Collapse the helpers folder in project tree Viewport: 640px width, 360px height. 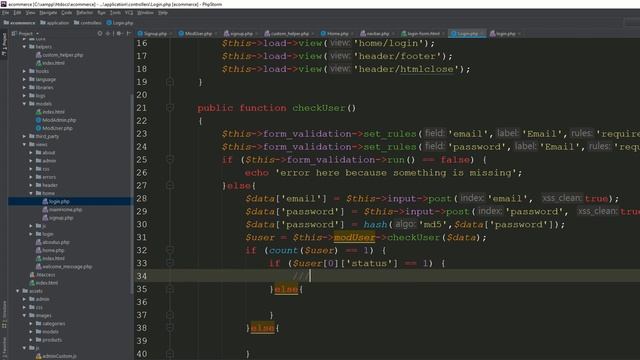[x=24, y=47]
